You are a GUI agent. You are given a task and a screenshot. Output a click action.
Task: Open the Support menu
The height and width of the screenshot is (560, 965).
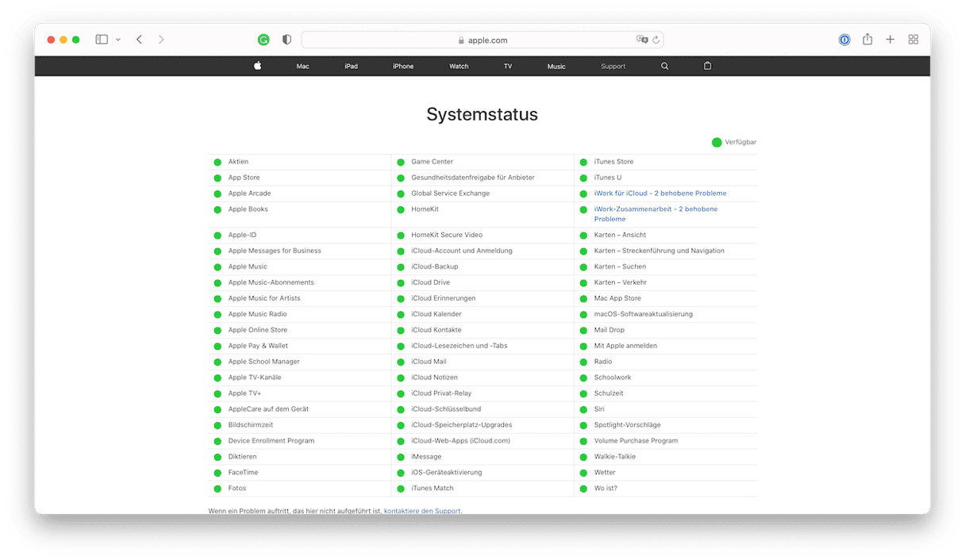613,67
